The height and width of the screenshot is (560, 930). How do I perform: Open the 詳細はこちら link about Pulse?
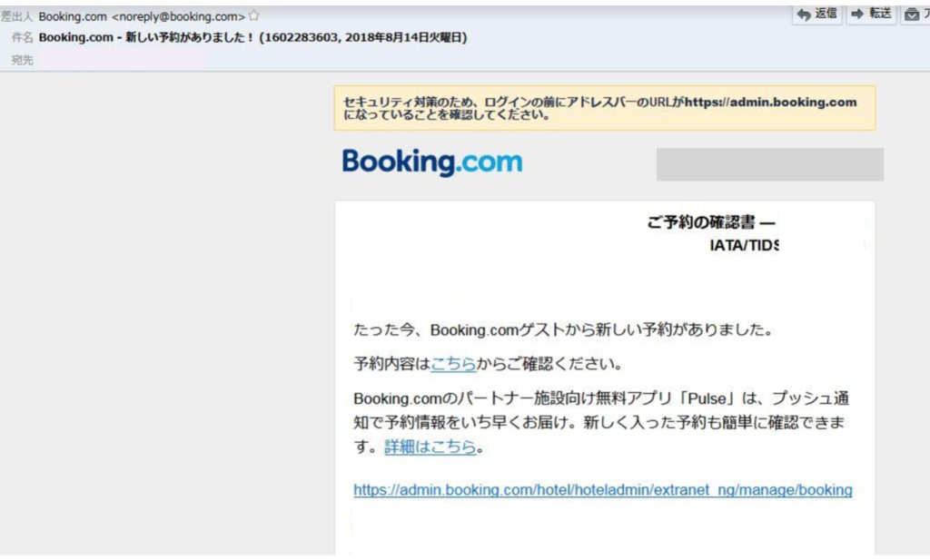tap(430, 447)
